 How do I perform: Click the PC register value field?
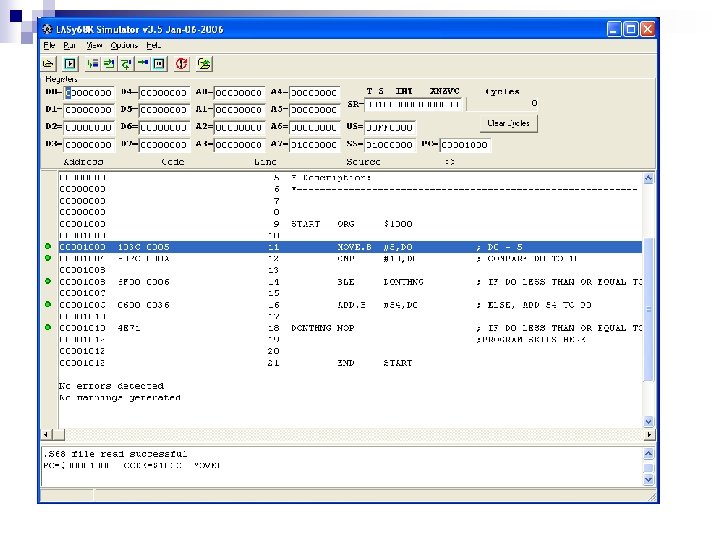[x=465, y=144]
